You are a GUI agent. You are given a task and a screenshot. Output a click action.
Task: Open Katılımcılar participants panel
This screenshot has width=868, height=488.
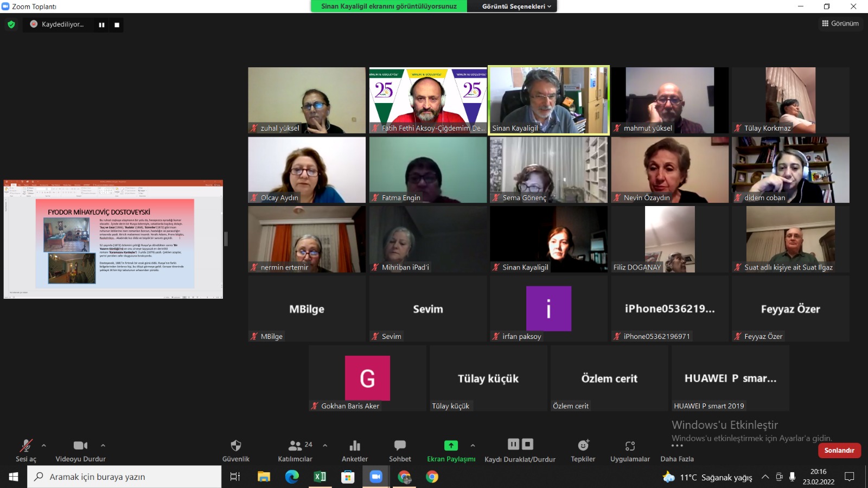pyautogui.click(x=295, y=451)
